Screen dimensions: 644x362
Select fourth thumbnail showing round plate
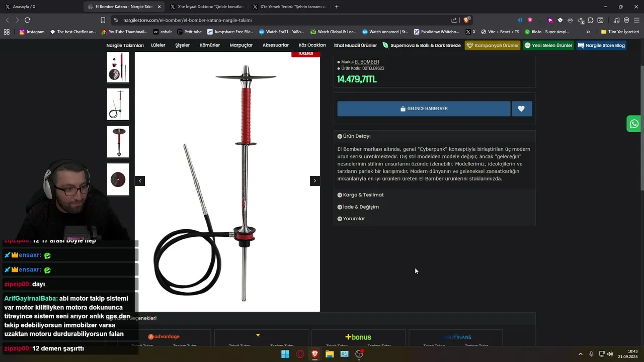pos(118,179)
